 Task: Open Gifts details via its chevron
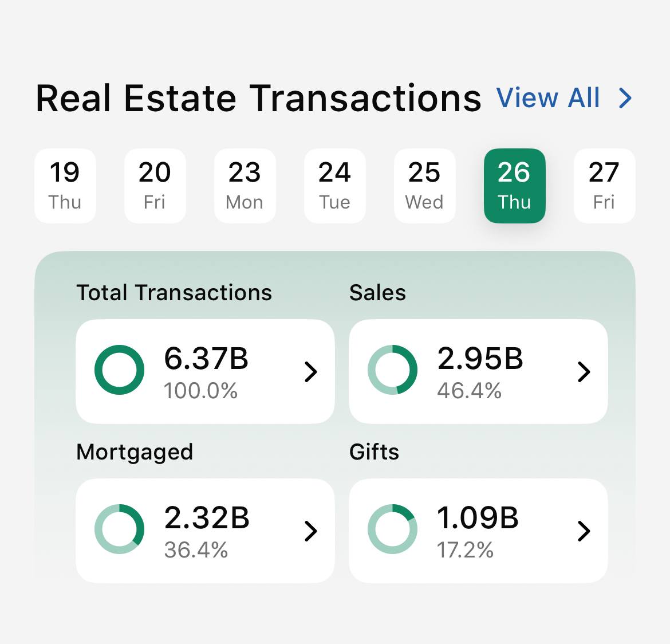(x=584, y=531)
